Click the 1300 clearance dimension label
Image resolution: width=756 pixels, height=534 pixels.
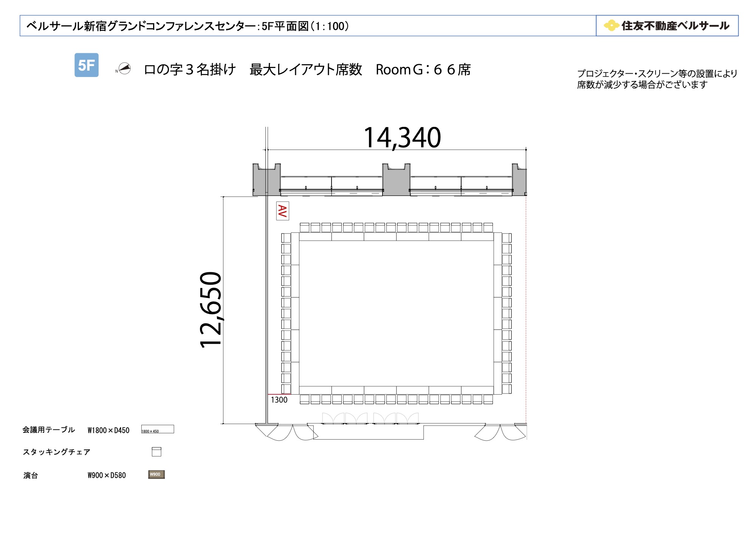[279, 400]
